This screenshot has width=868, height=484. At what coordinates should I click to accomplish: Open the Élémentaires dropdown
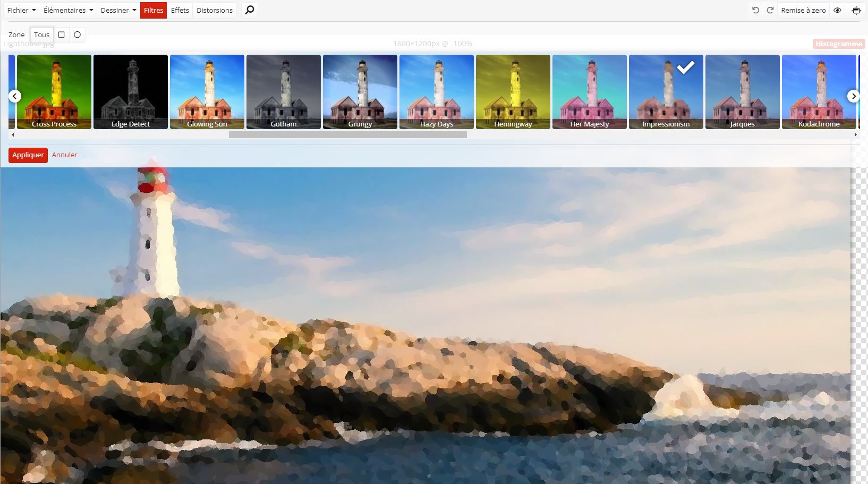coord(67,10)
